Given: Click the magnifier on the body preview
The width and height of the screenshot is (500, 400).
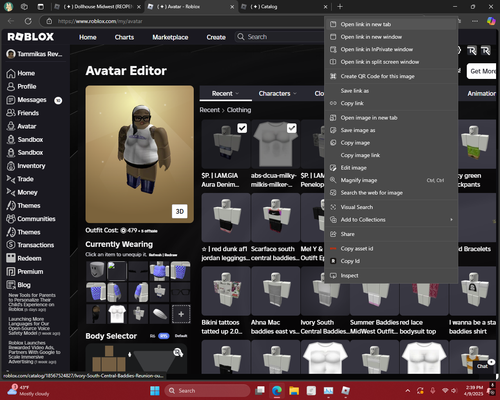Looking at the screenshot, I should (178, 352).
